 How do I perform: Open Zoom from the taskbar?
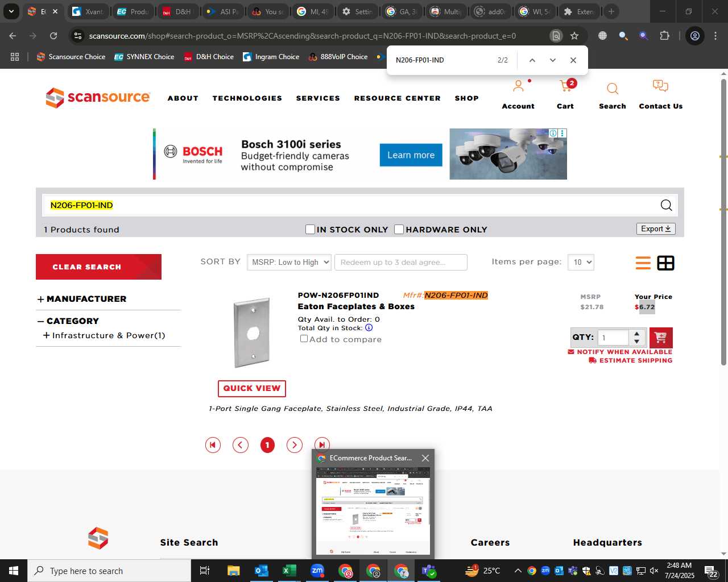(317, 571)
